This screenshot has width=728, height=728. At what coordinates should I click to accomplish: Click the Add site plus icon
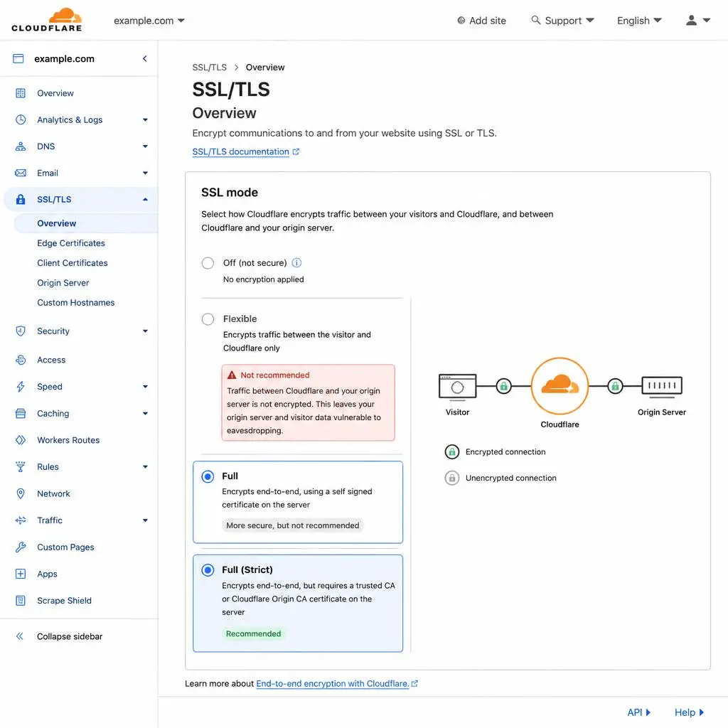point(461,21)
